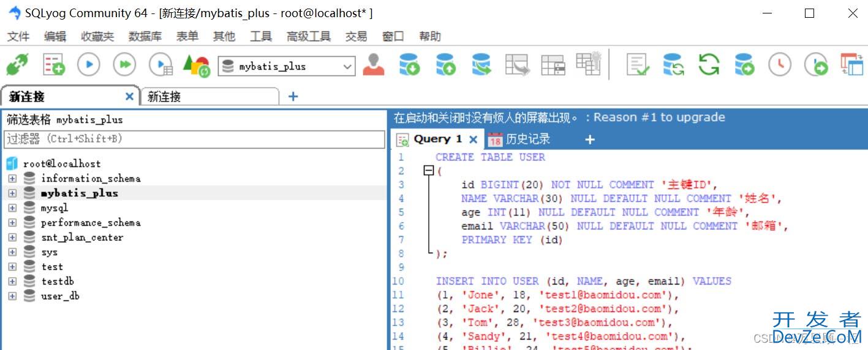Image resolution: width=868 pixels, height=350 pixels.
Task: Expand the snt_plan_center database node
Action: click(x=12, y=237)
